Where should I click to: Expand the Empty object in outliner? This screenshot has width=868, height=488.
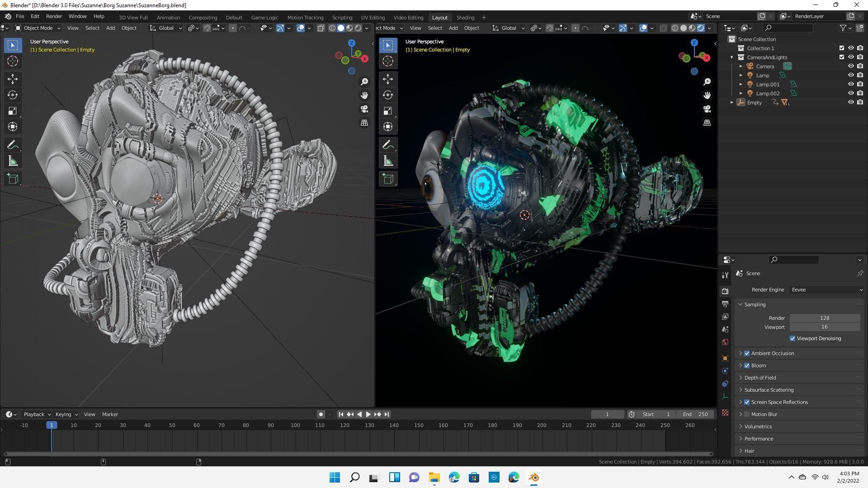732,103
